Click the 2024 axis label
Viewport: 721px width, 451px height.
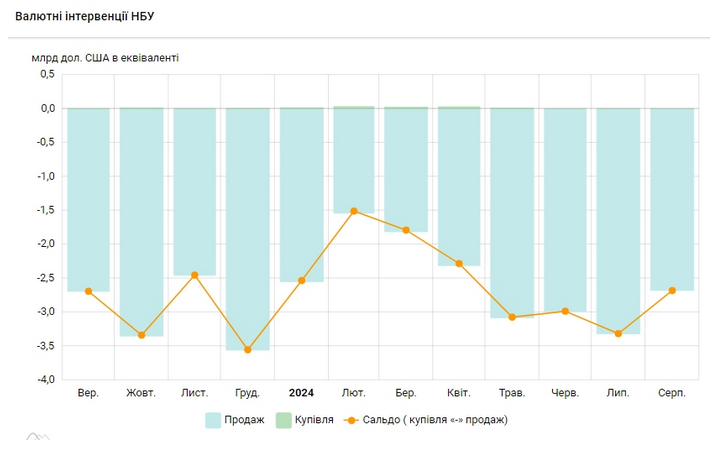coord(301,394)
